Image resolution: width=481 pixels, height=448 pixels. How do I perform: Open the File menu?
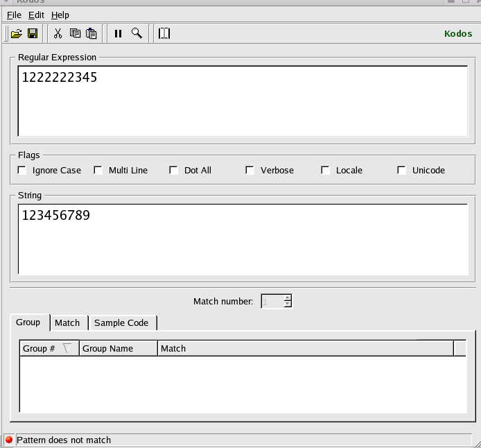(x=14, y=15)
